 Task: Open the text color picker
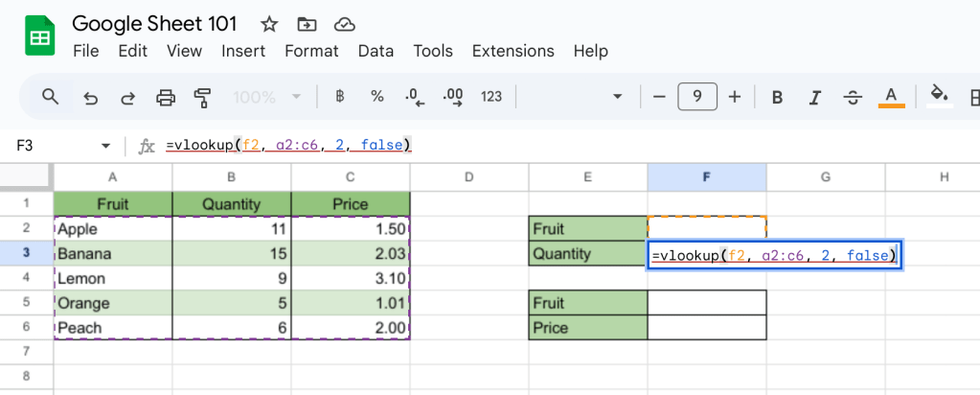[892, 97]
